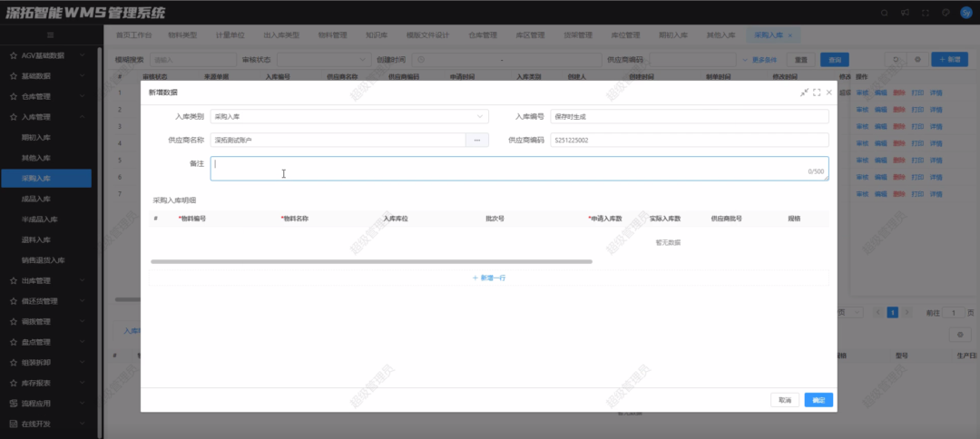This screenshot has height=439, width=980.
Task: Click the star icon beside AGV基础数据
Action: tap(13, 55)
